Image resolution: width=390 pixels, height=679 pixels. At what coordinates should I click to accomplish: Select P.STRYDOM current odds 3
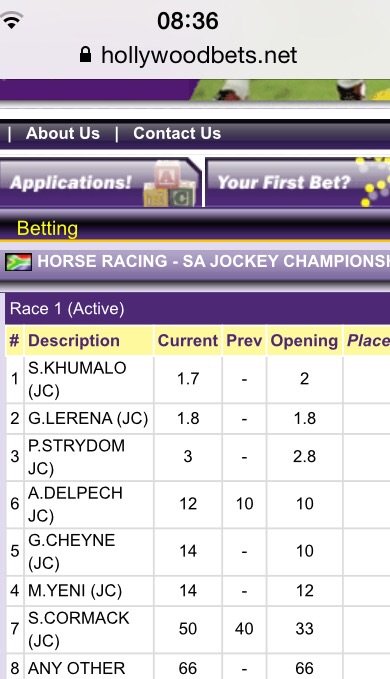(188, 456)
